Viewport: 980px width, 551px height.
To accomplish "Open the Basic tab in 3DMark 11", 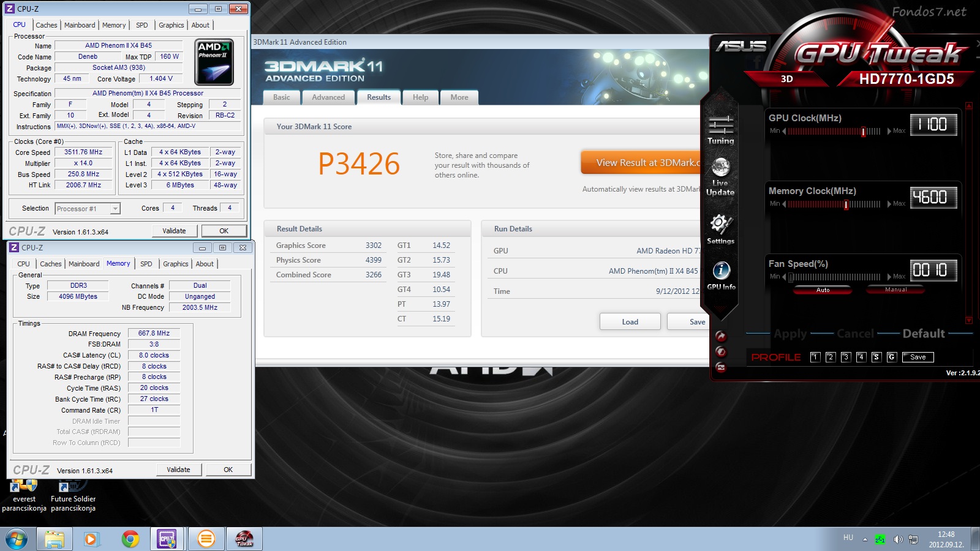I will click(282, 97).
